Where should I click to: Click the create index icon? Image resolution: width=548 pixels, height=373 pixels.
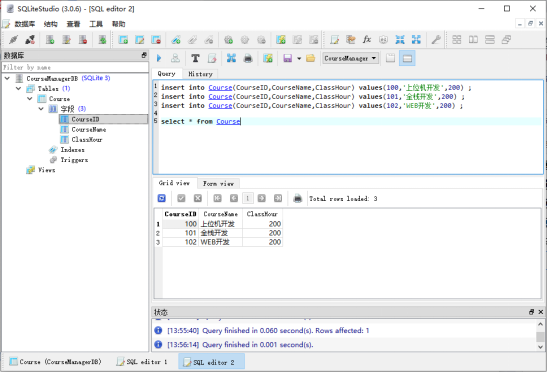click(176, 40)
